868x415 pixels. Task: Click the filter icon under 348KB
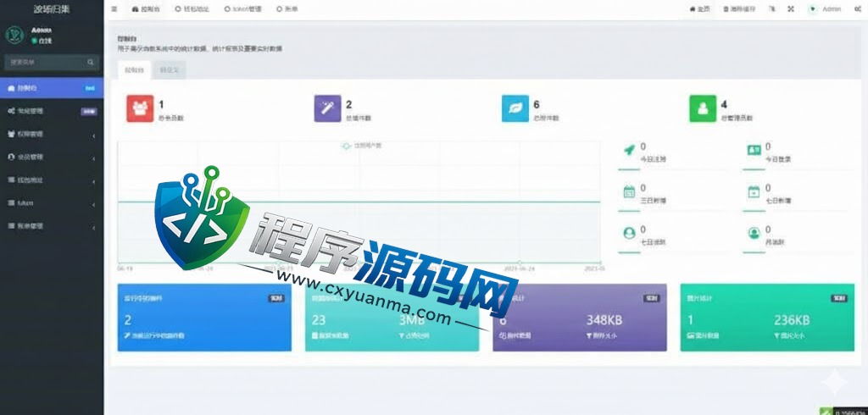[589, 335]
